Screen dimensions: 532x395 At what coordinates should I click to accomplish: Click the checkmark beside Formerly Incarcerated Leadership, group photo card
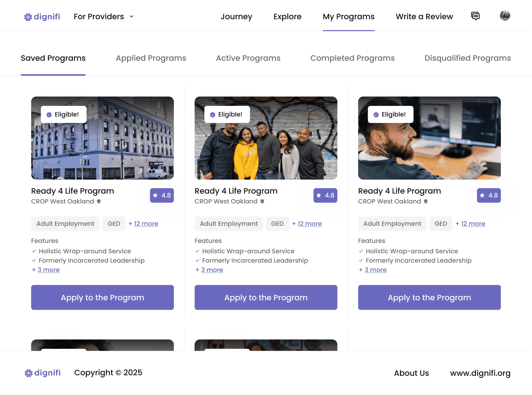click(197, 261)
